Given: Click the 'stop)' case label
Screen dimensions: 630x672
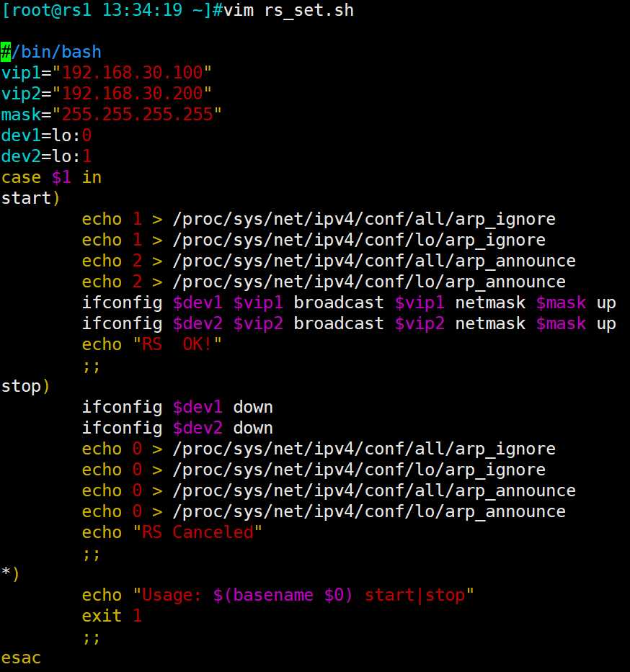Looking at the screenshot, I should [x=26, y=386].
